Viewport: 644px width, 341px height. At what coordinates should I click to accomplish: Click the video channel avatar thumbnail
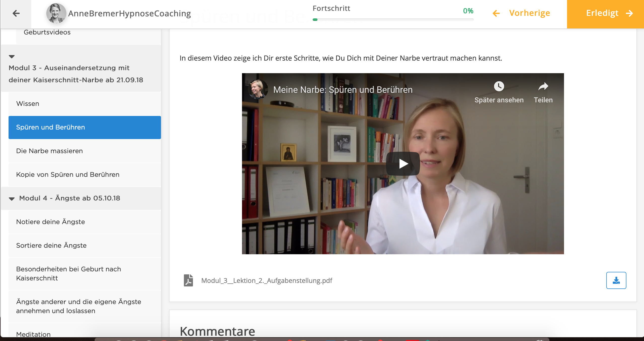[258, 90]
